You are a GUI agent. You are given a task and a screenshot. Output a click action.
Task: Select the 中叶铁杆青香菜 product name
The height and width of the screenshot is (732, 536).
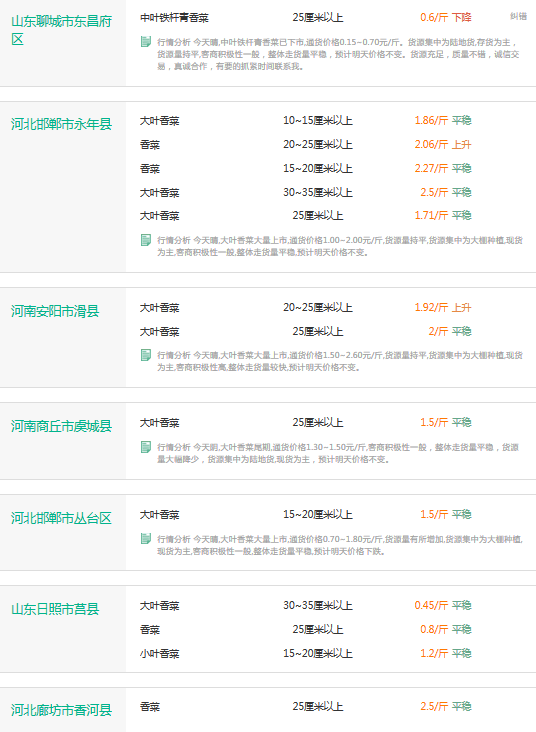(174, 18)
